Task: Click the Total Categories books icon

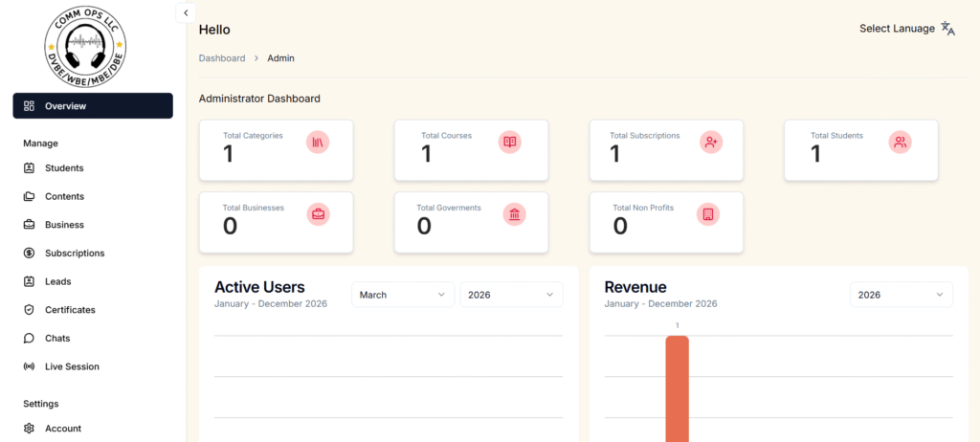Action: point(318,143)
